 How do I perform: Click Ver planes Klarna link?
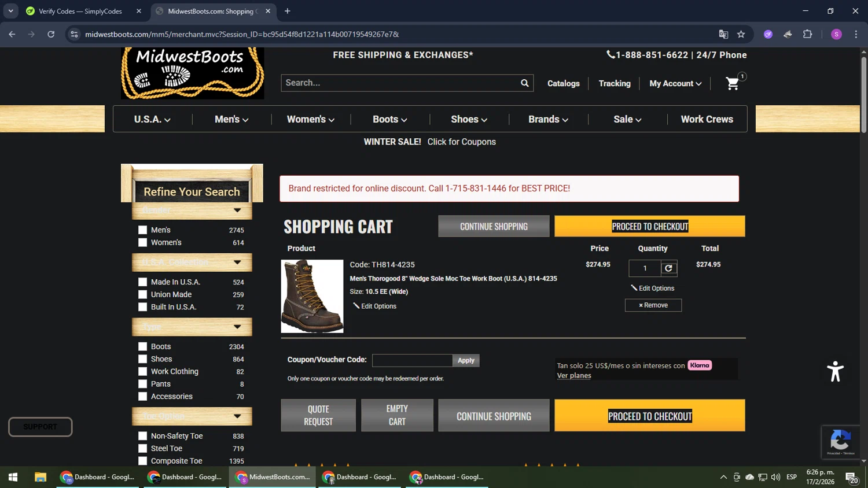(574, 376)
